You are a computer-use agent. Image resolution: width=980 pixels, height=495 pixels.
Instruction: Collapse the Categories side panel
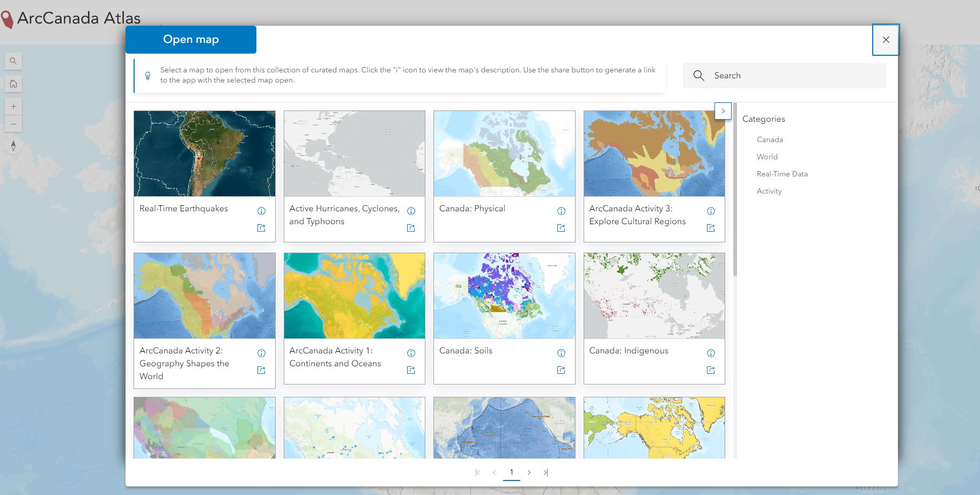point(723,111)
